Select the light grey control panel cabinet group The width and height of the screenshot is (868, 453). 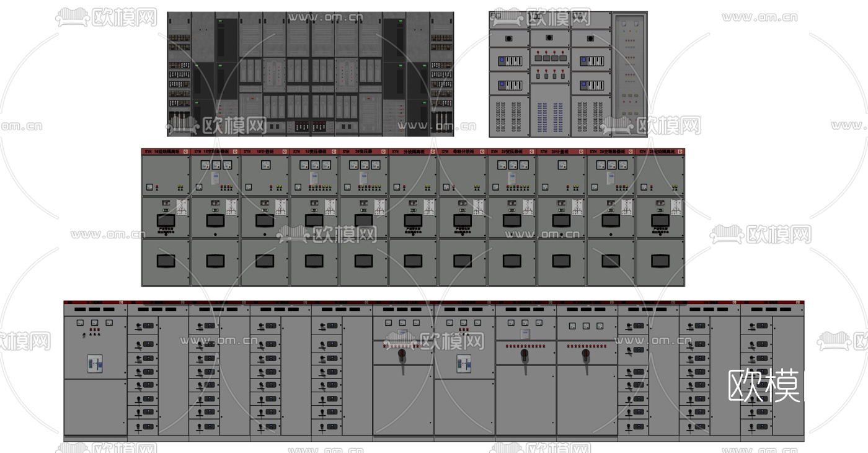click(568, 74)
